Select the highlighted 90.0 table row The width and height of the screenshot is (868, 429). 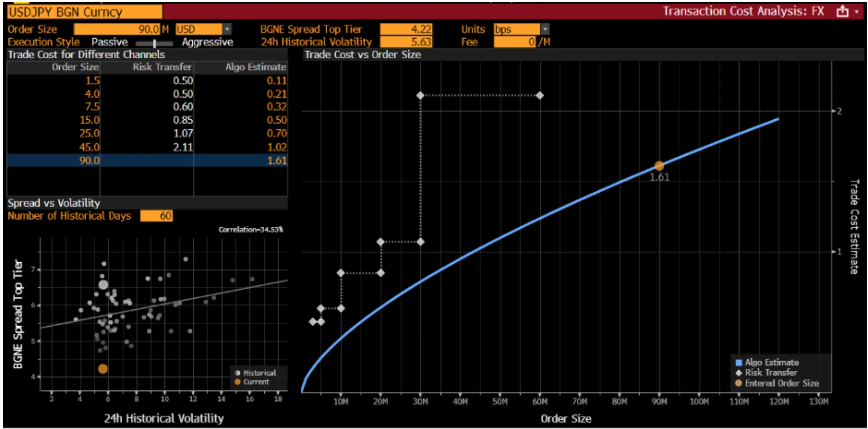[x=147, y=160]
